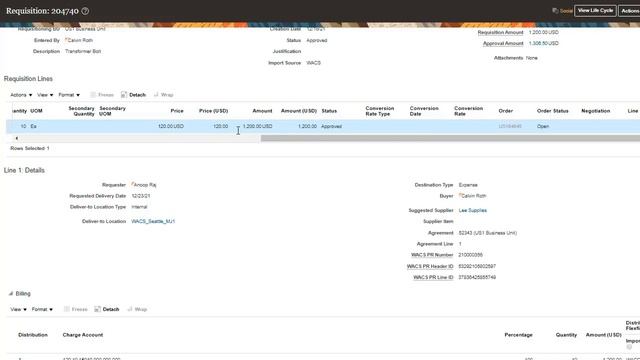Image resolution: width=640 pixels, height=360 pixels.
Task: Click Wrap in Requisition Lines toolbar
Action: (163, 95)
